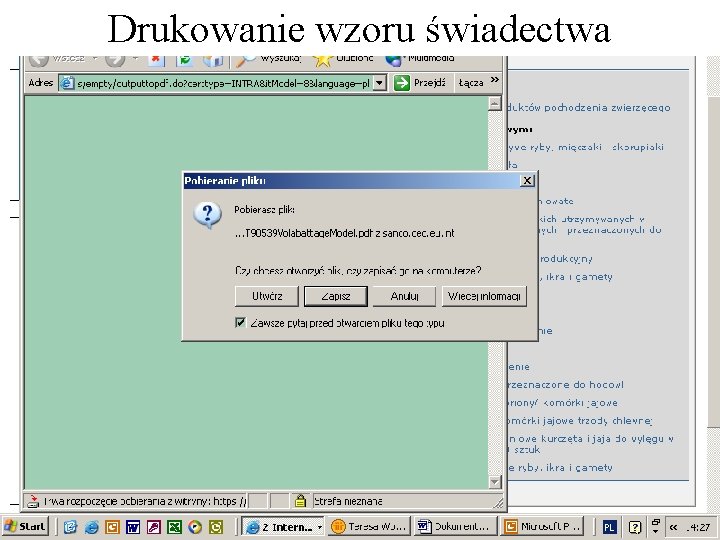This screenshot has height=540, width=720.
Task: Click the green Przejdź arrow icon
Action: 401,83
